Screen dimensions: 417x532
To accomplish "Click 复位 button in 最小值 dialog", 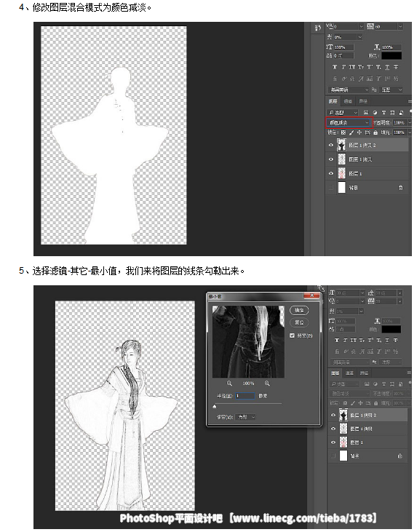I will [299, 322].
